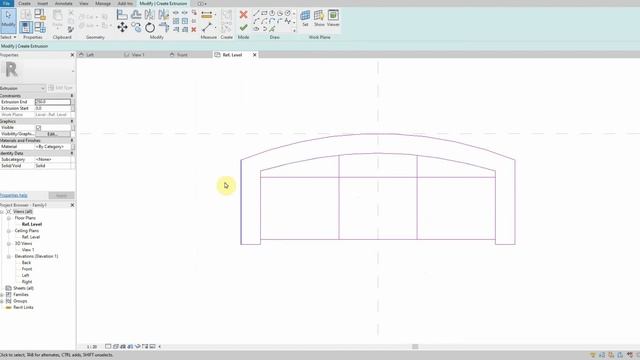Screen dimensions: 640x360
Task: Open the Ref. Level floor plan in browser
Action: [x=32, y=224]
